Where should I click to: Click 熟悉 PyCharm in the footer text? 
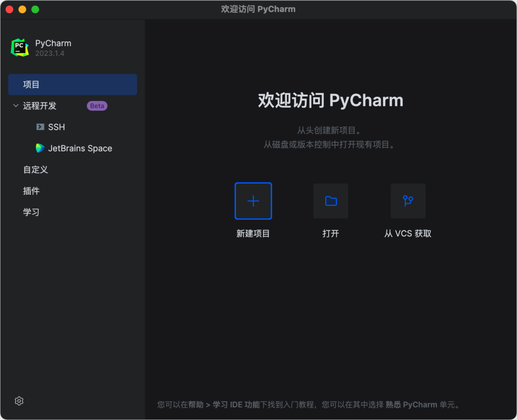click(x=410, y=404)
